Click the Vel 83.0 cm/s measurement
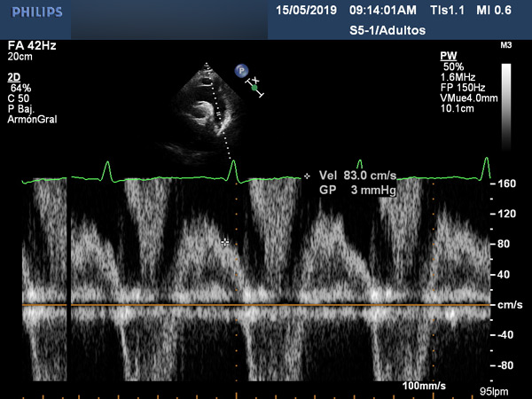Image resolution: width=532 pixels, height=399 pixels. tap(355, 176)
